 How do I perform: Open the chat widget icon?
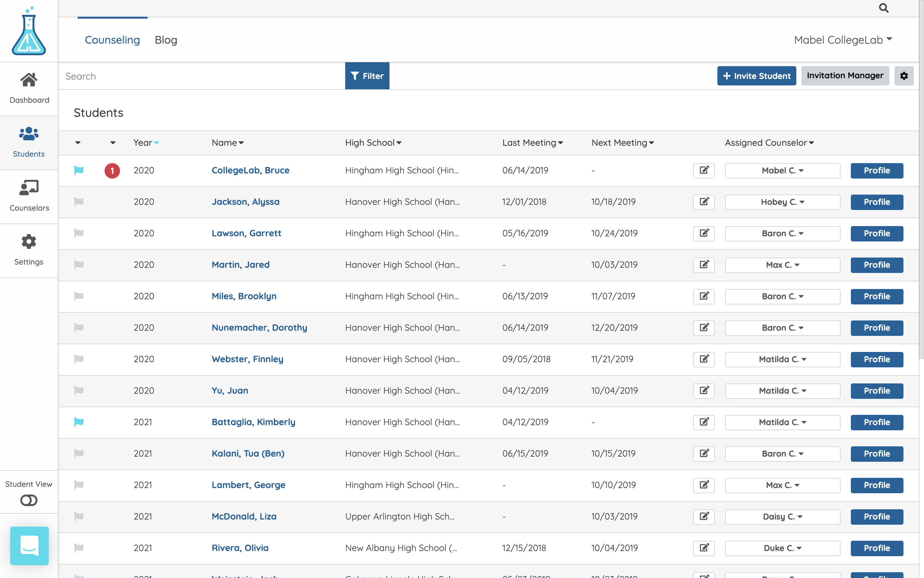point(30,546)
